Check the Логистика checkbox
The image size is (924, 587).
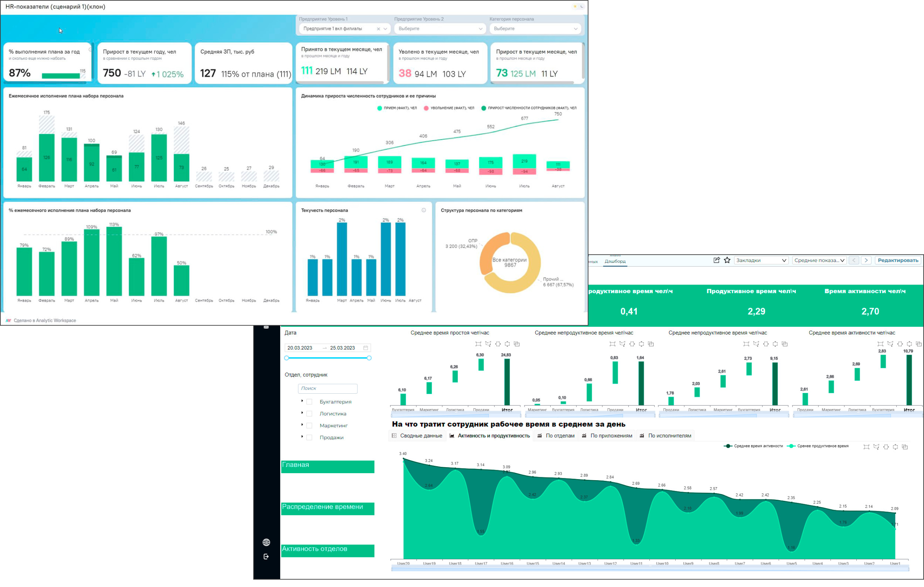click(309, 414)
